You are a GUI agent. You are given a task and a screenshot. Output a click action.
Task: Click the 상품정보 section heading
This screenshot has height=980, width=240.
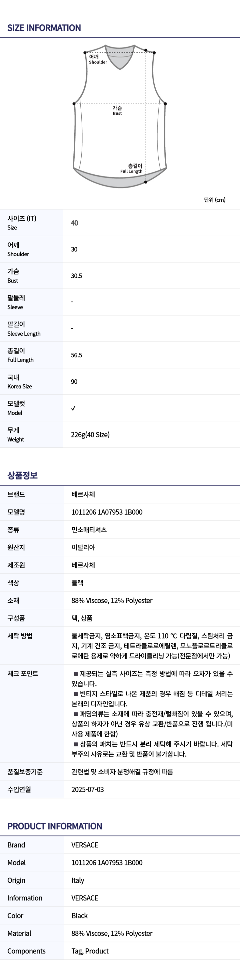coord(23,475)
